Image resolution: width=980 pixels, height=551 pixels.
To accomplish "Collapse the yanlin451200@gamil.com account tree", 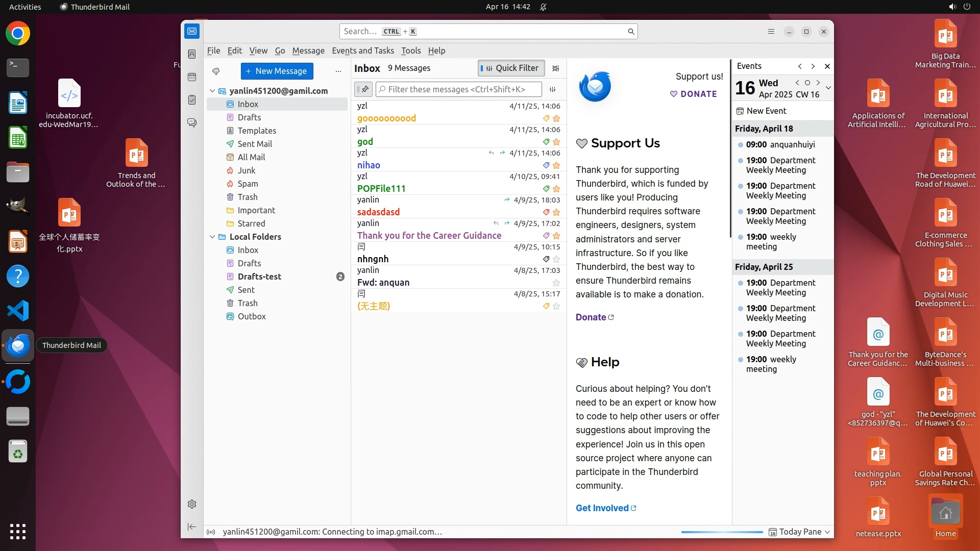I will 212,91.
